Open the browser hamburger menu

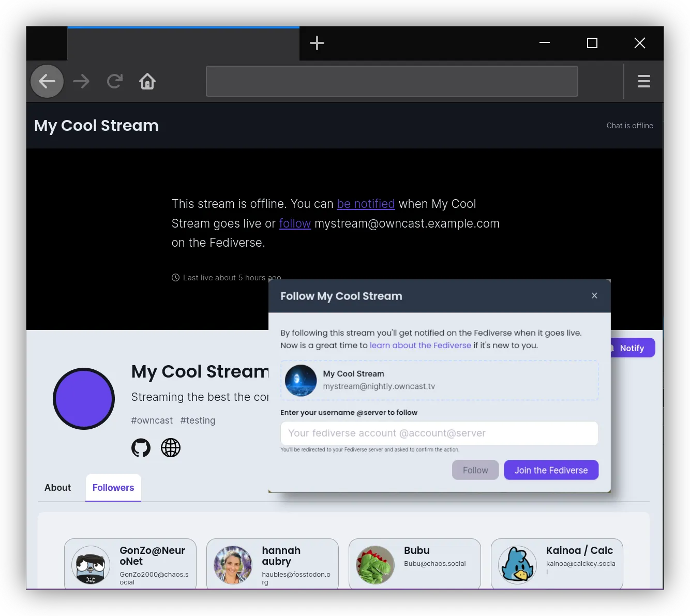pos(643,81)
